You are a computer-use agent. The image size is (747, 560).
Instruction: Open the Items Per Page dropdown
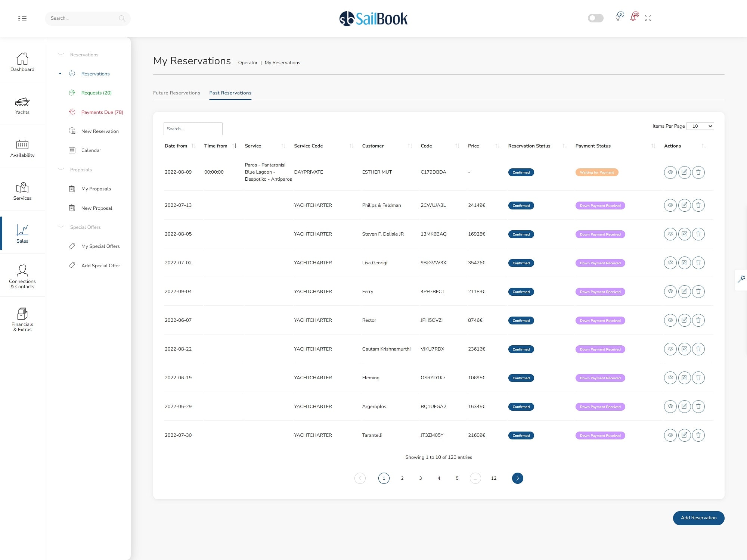click(700, 126)
